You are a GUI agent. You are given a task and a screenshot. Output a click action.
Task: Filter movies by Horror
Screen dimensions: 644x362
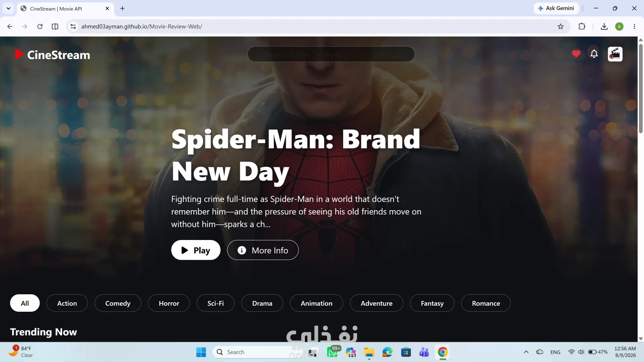pyautogui.click(x=169, y=303)
